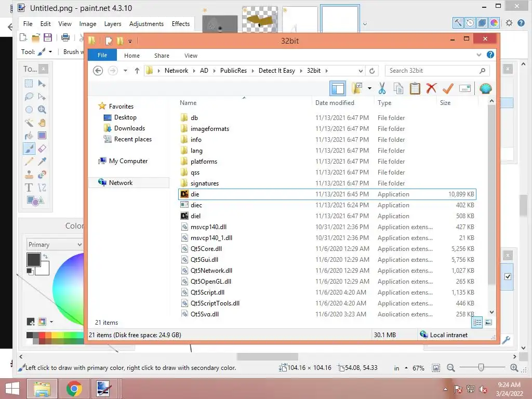Image resolution: width=532 pixels, height=399 pixels.
Task: Select the Eraser tool
Action: point(42,149)
